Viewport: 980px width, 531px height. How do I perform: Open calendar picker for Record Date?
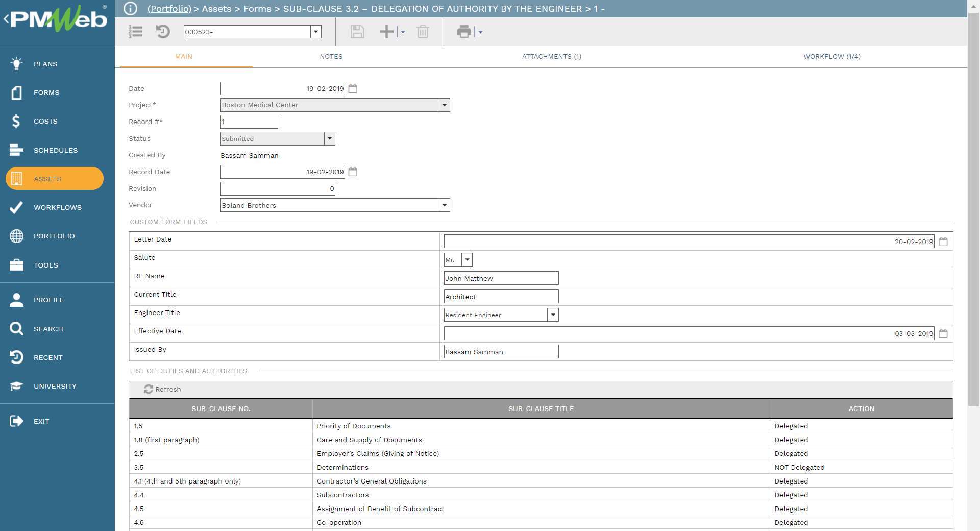click(x=353, y=172)
